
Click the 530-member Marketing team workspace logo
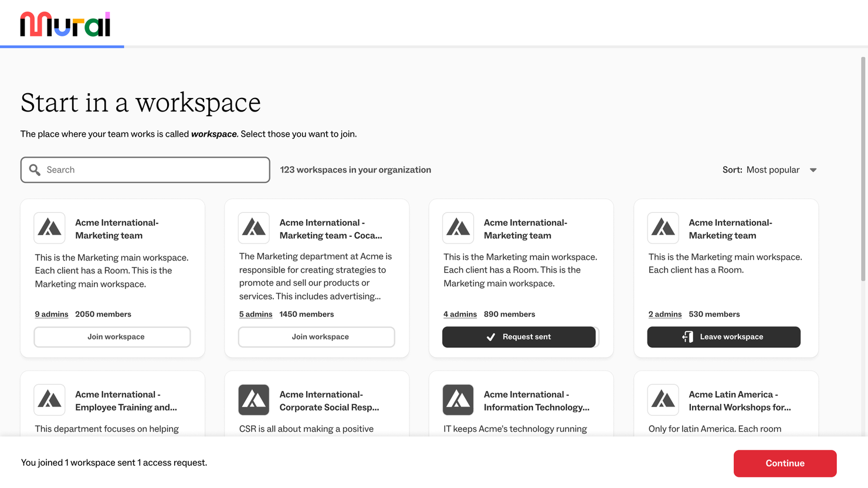pos(663,228)
